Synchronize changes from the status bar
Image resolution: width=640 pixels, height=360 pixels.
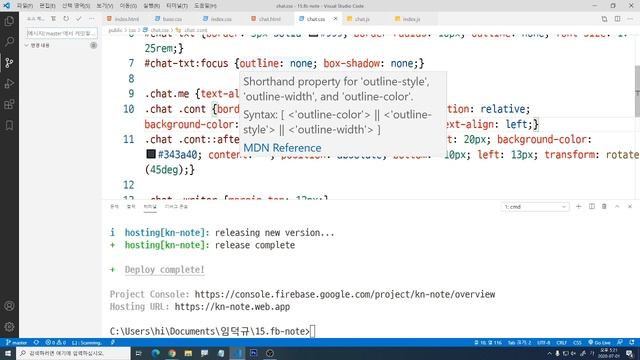click(x=36, y=342)
